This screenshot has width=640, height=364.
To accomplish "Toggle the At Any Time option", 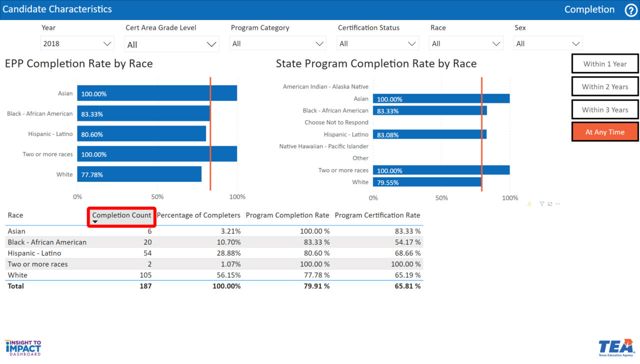I will (x=604, y=132).
